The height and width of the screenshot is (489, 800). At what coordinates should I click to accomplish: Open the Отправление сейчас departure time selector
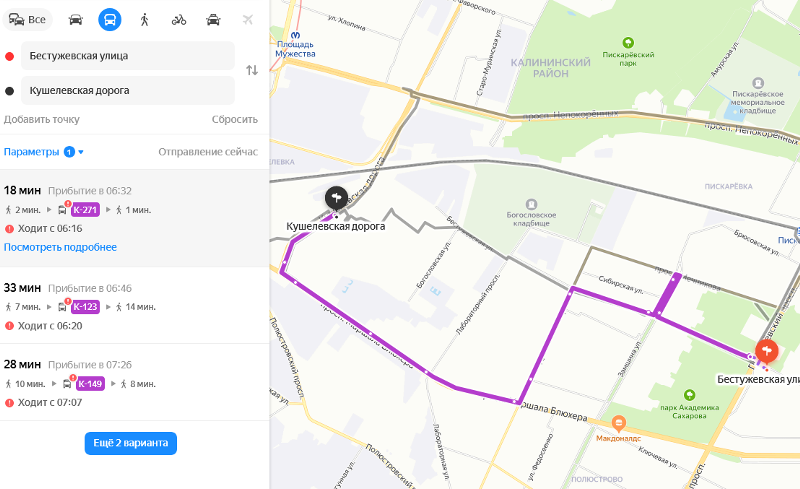tap(208, 152)
